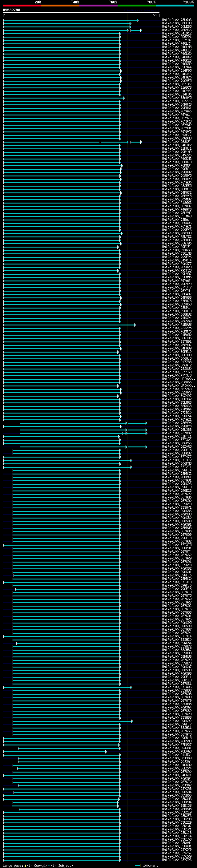Viewport: 197px width, 868px height.
Task: Click the =100char. scale legend
Action: [x=146, y=865]
